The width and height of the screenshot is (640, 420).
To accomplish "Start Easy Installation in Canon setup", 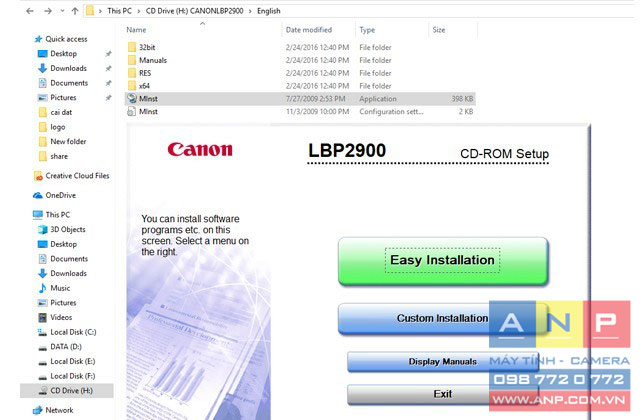I will pos(443,261).
